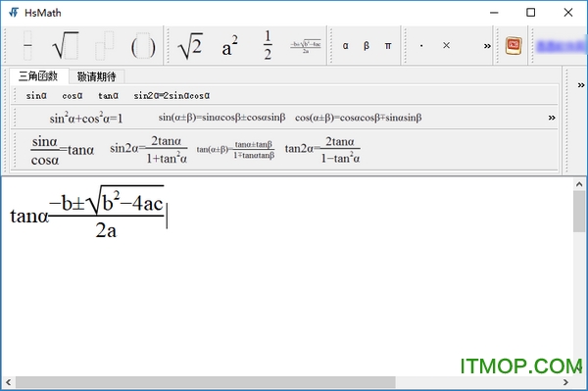Insert the parentheses template
Viewport: 588px width, 391px height.
[143, 46]
